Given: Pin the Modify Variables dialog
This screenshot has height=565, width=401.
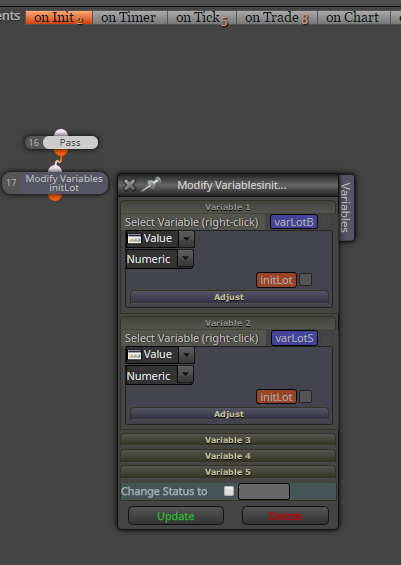Looking at the screenshot, I should click(151, 184).
